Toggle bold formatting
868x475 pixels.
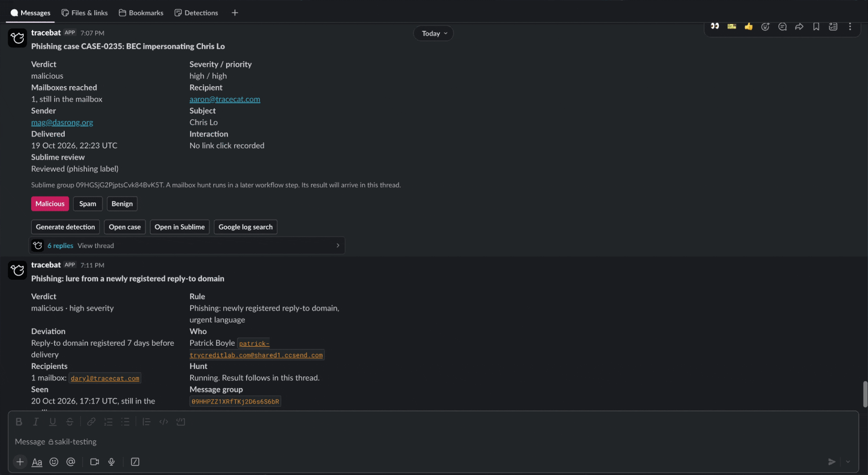click(x=18, y=422)
